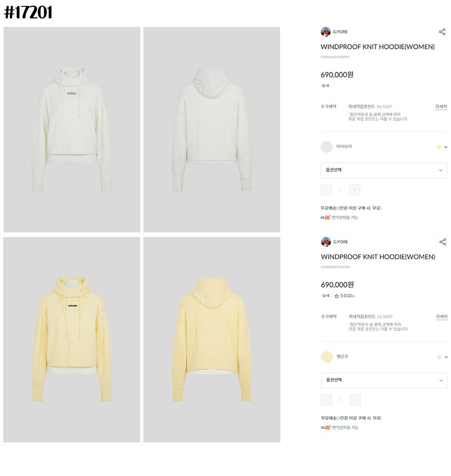Like the yellow hoodie with heart icon
The width and height of the screenshot is (451, 476).
[x=324, y=295]
